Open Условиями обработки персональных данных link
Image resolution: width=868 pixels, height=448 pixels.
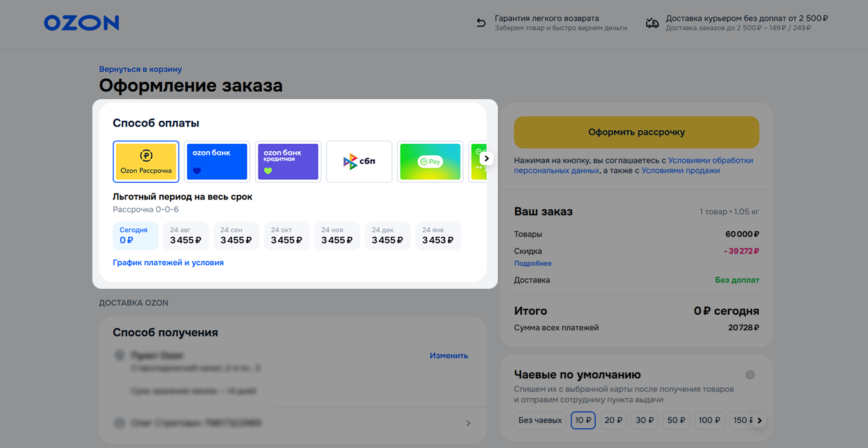pos(634,165)
